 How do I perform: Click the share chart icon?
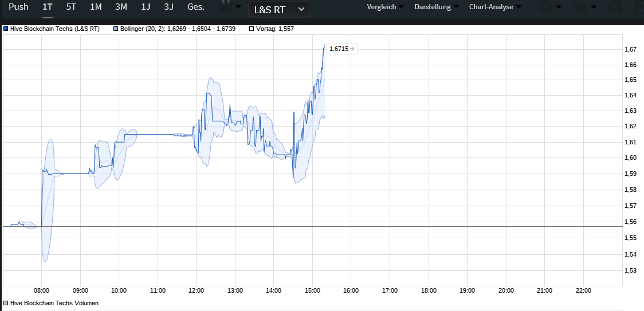(x=580, y=7)
